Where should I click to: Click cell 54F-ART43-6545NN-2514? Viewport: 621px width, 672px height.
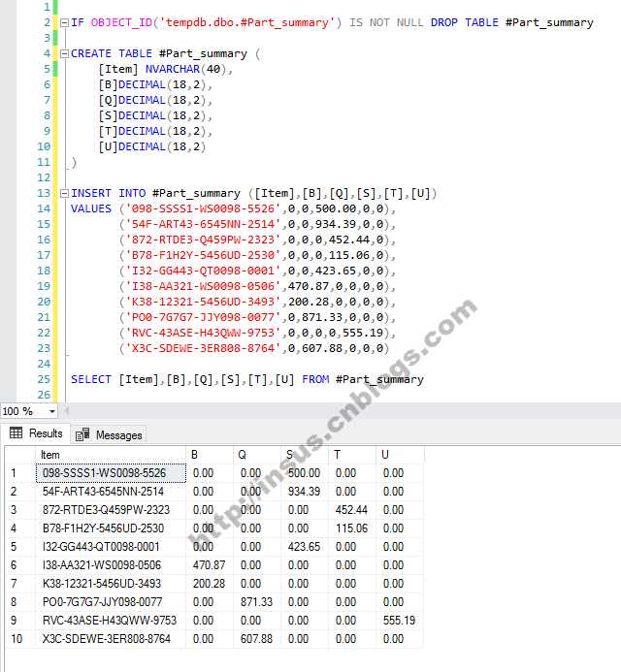point(111,492)
